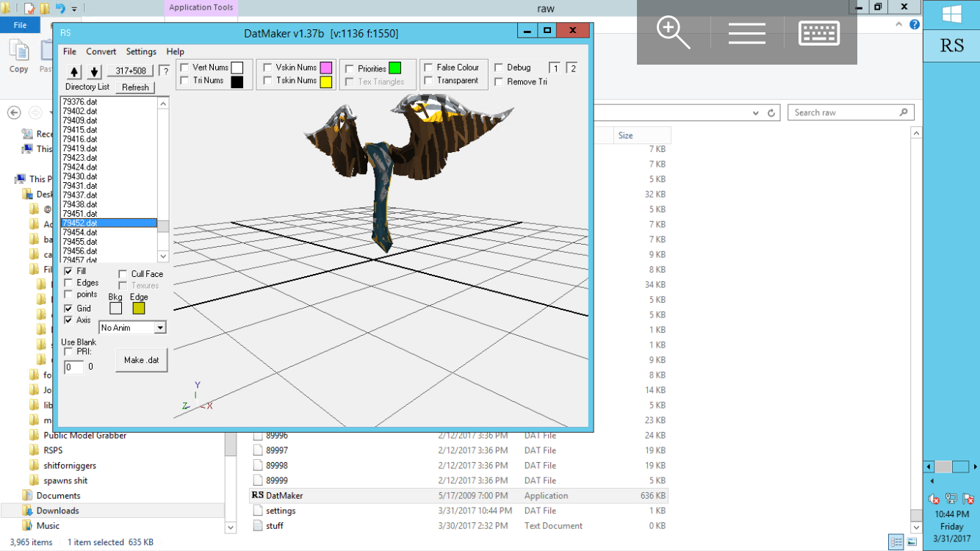Select the settings DAT file row
Screen dimensions: 980x551
(x=459, y=511)
